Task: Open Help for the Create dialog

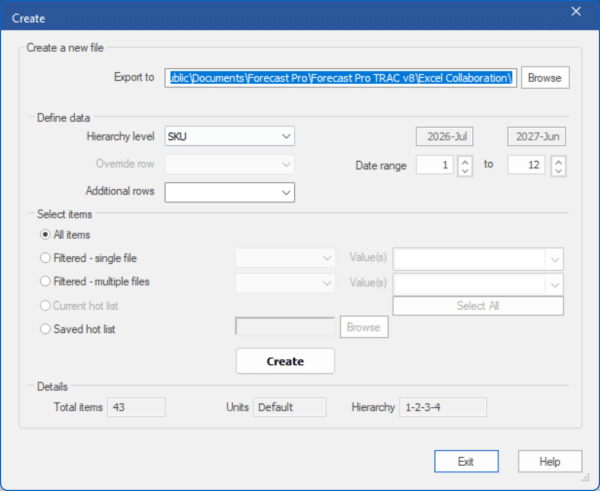Action: [549, 461]
